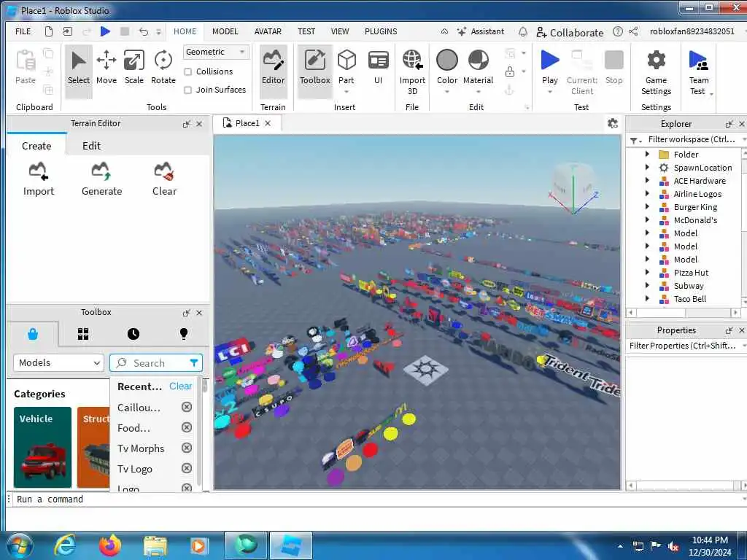Image resolution: width=747 pixels, height=560 pixels.
Task: Open the Toolbox Marketplace tab
Action: click(x=33, y=334)
